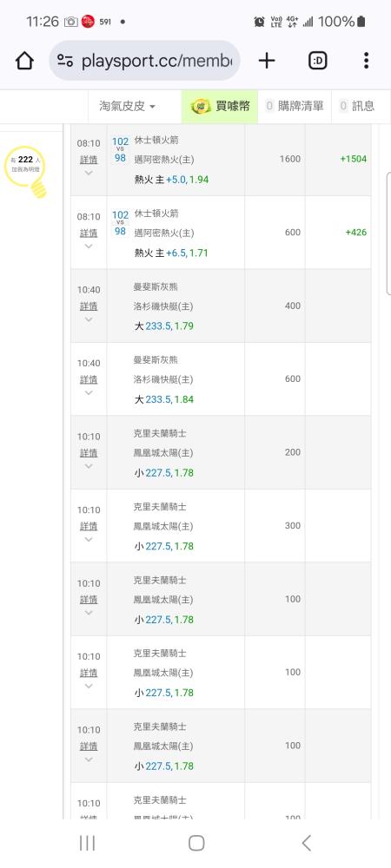Expand chevron under the first 10:10 詳情
This screenshot has height=868, width=391.
tap(89, 466)
